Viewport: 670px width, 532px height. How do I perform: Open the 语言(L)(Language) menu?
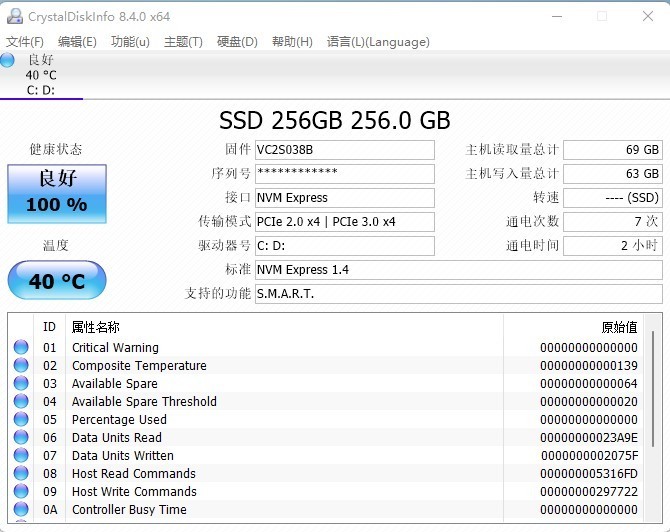coord(378,42)
